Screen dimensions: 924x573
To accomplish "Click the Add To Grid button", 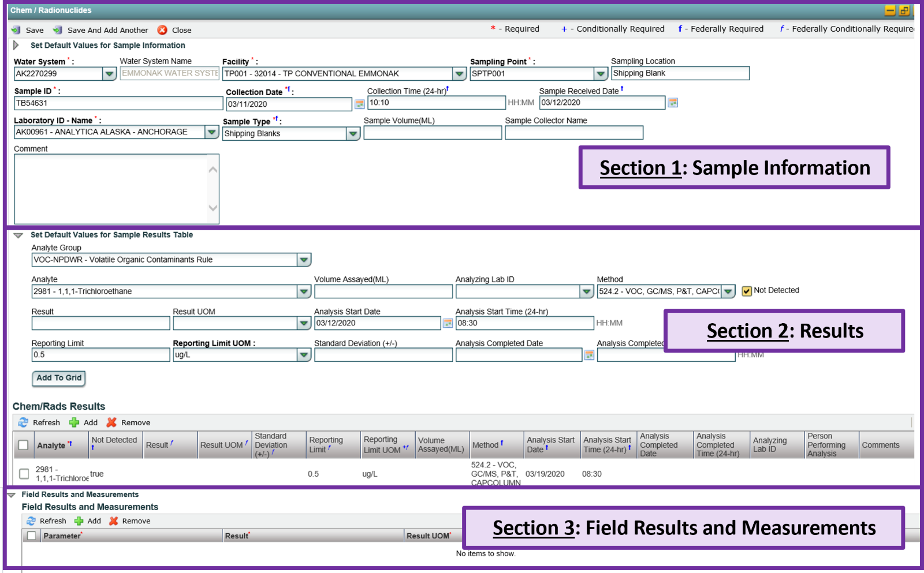I will [x=59, y=378].
